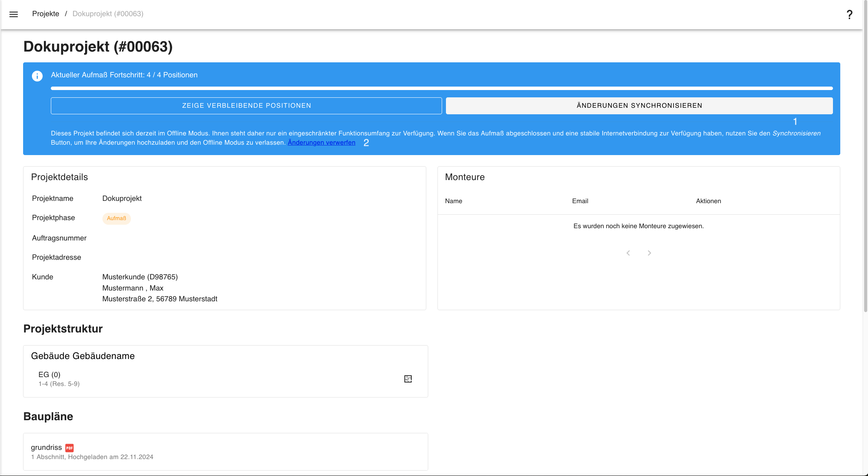Open the floor plan icon for EG
Viewport: 868px width, 476px height.
pos(408,379)
